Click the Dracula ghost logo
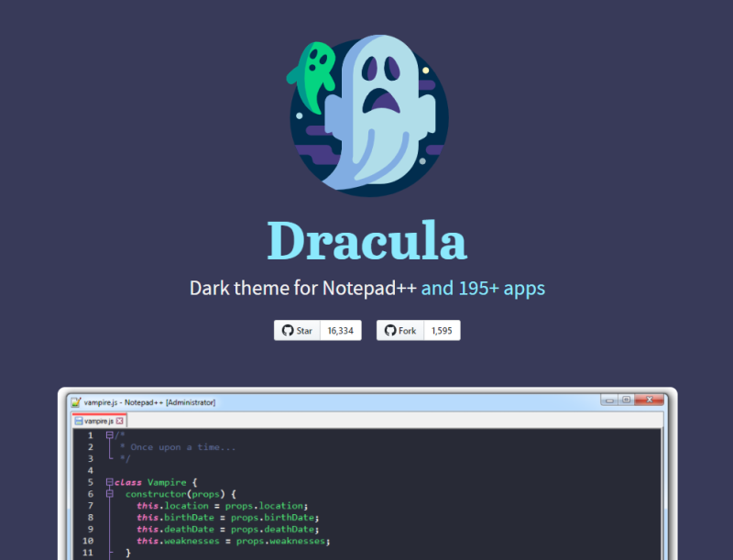The image size is (733, 560). (x=367, y=115)
